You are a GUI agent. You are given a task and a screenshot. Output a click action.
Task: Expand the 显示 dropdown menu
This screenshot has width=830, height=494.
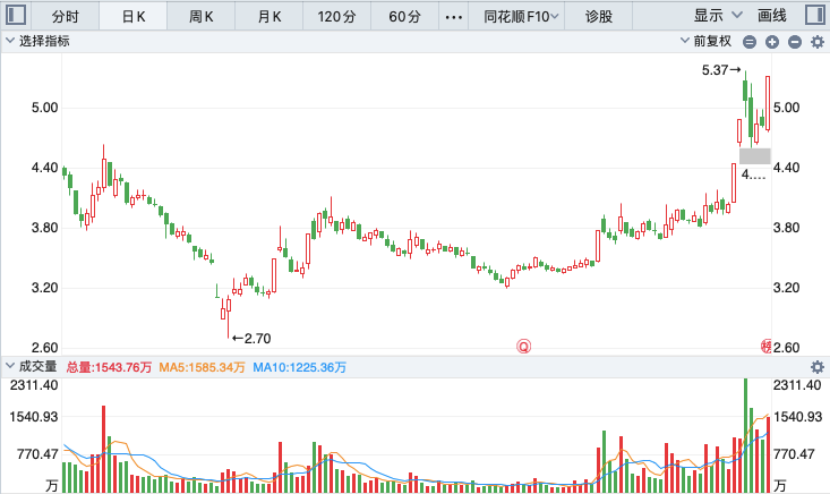tap(718, 16)
